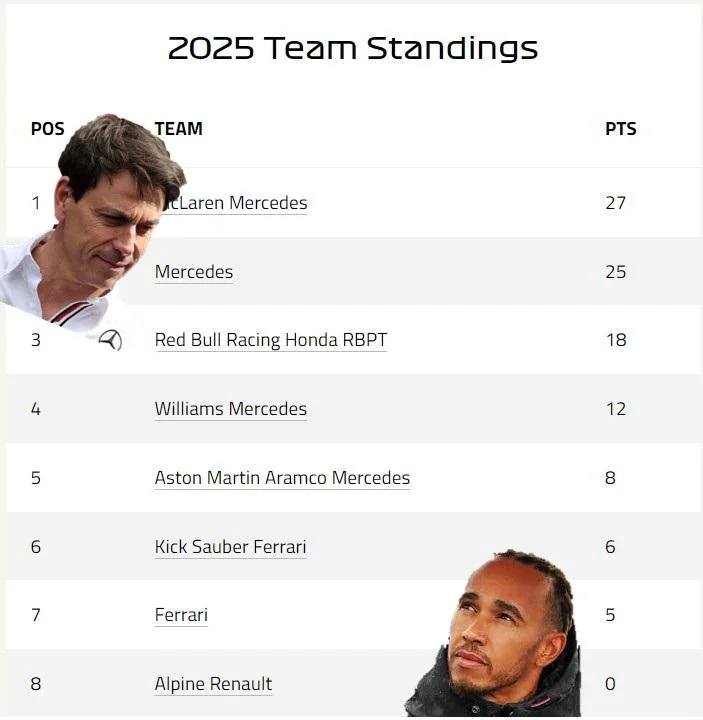Screen dimensions: 703x720
Task: Click Alpine Renault's 0 points value
Action: click(x=610, y=684)
